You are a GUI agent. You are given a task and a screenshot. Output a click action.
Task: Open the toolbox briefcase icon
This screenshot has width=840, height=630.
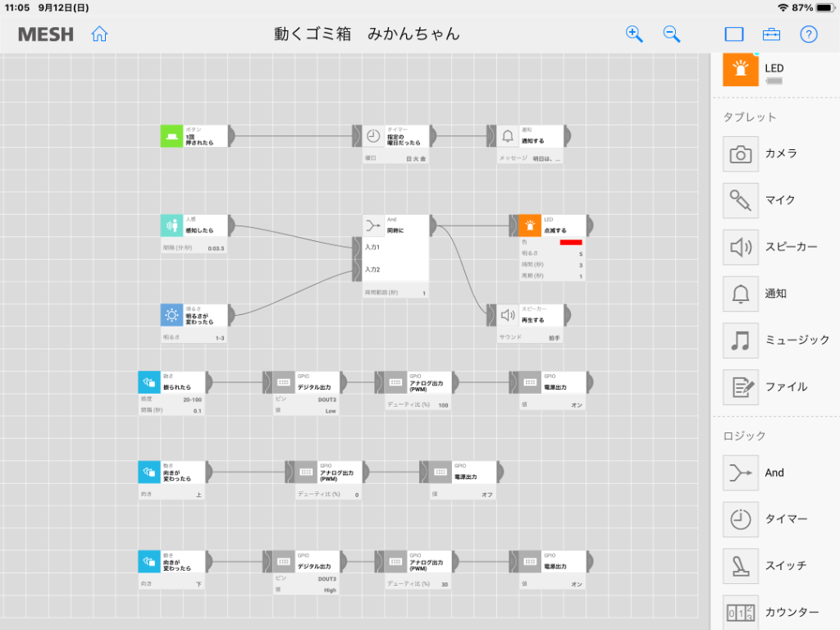(771, 34)
